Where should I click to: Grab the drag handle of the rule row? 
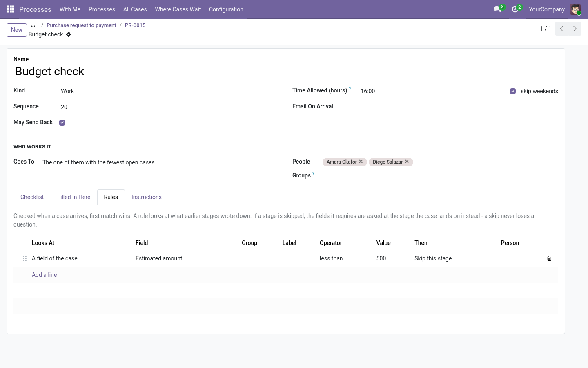pyautogui.click(x=25, y=258)
